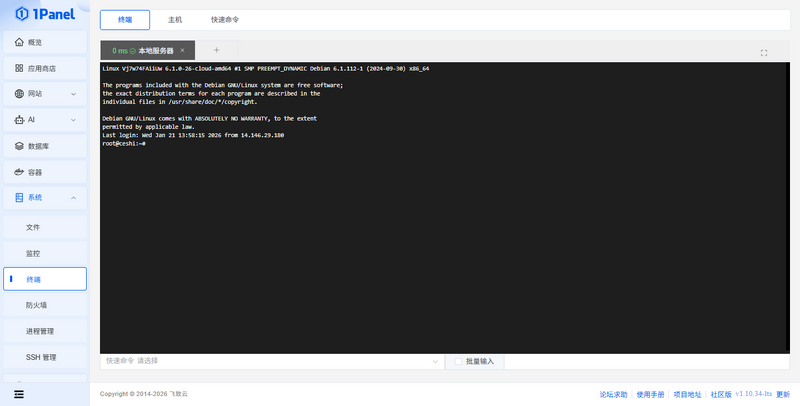Close the 本地服务器 terminal tab
Screen dimensions: 800x406
coord(182,50)
